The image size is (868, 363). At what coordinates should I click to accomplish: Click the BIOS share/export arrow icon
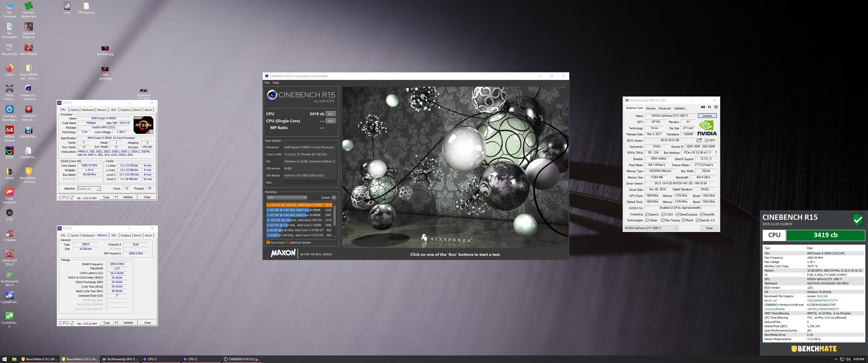click(x=699, y=140)
